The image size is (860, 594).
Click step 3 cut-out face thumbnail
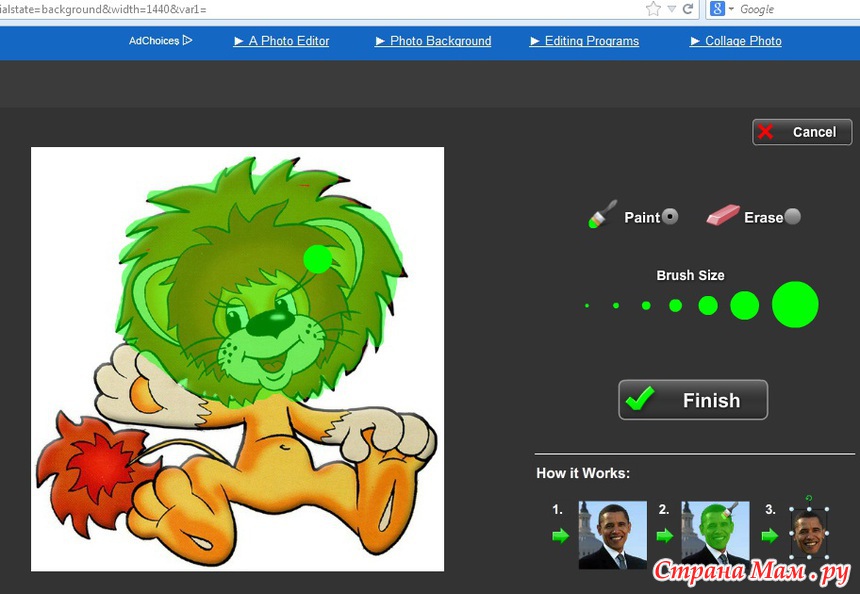[809, 532]
